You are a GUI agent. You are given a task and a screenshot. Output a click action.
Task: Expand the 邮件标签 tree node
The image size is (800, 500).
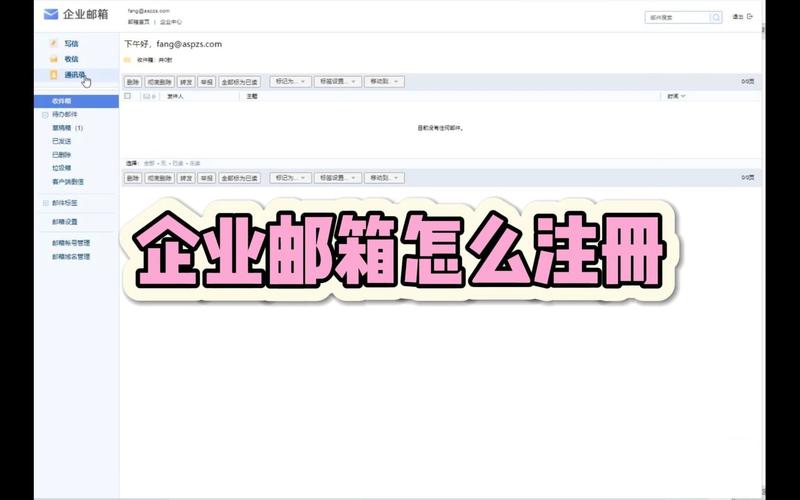[x=45, y=203]
